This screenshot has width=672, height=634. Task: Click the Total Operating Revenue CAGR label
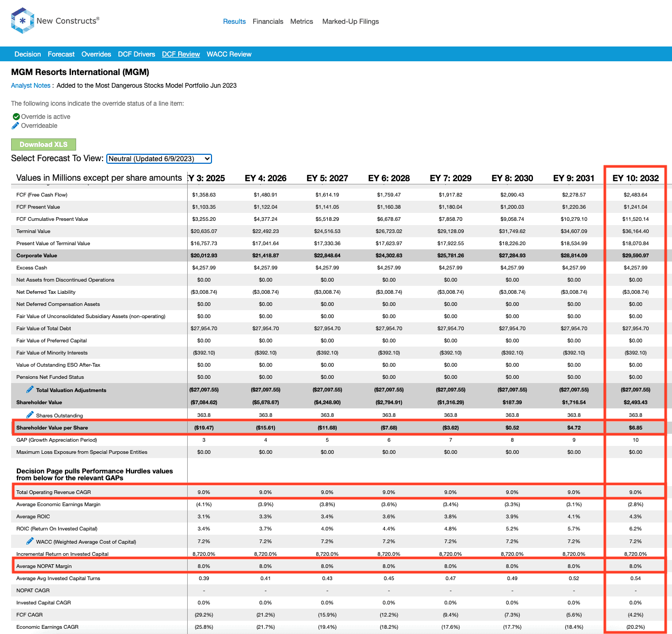coord(53,492)
